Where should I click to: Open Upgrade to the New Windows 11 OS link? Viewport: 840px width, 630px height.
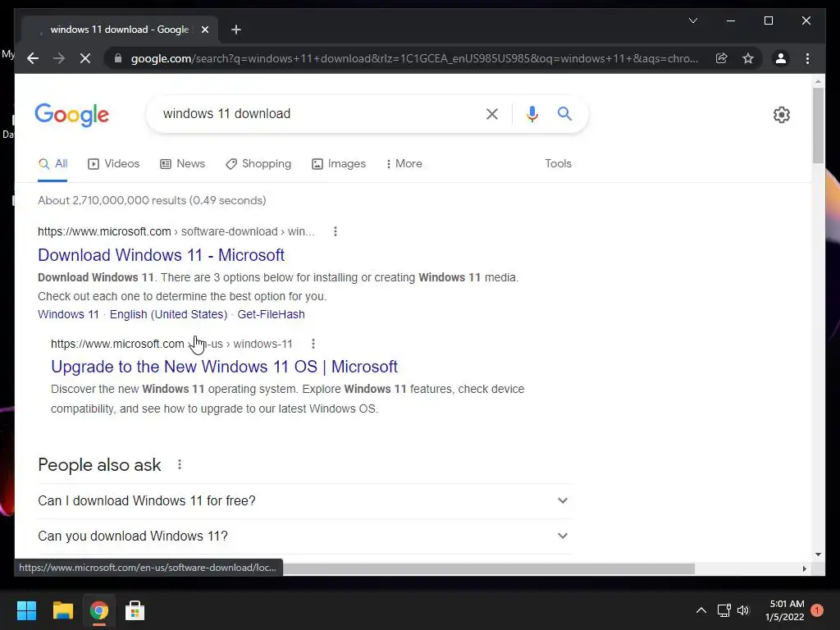[224, 367]
